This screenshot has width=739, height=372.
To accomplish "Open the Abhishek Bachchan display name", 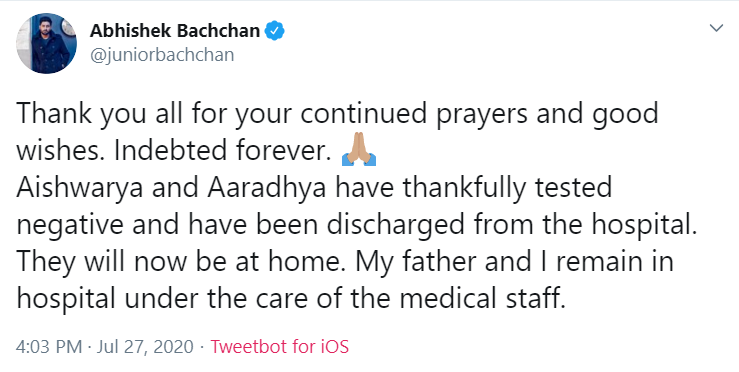I will [x=174, y=31].
